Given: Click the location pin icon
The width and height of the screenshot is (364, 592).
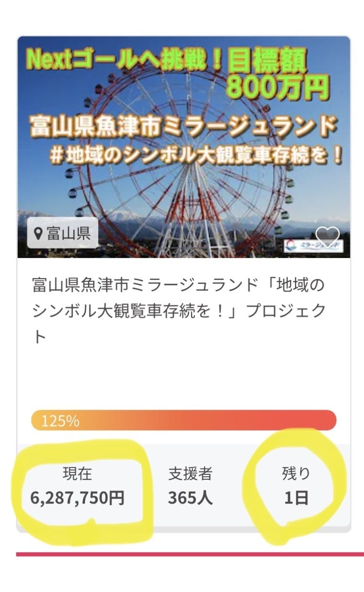Looking at the screenshot, I should pos(38,234).
